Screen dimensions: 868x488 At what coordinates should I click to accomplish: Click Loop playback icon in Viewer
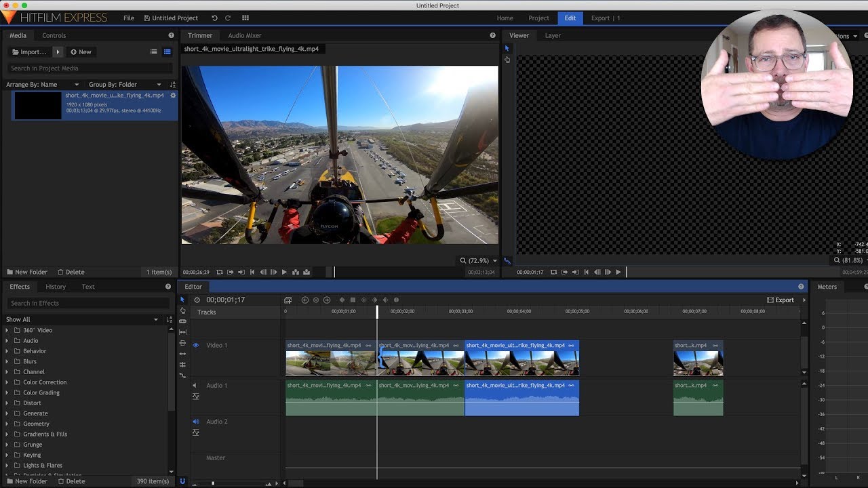point(554,272)
